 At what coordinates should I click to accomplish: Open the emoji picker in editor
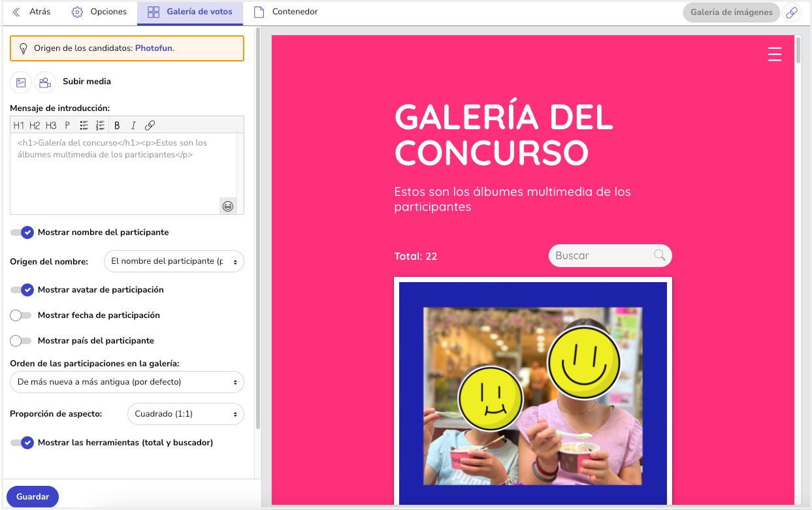(x=228, y=206)
